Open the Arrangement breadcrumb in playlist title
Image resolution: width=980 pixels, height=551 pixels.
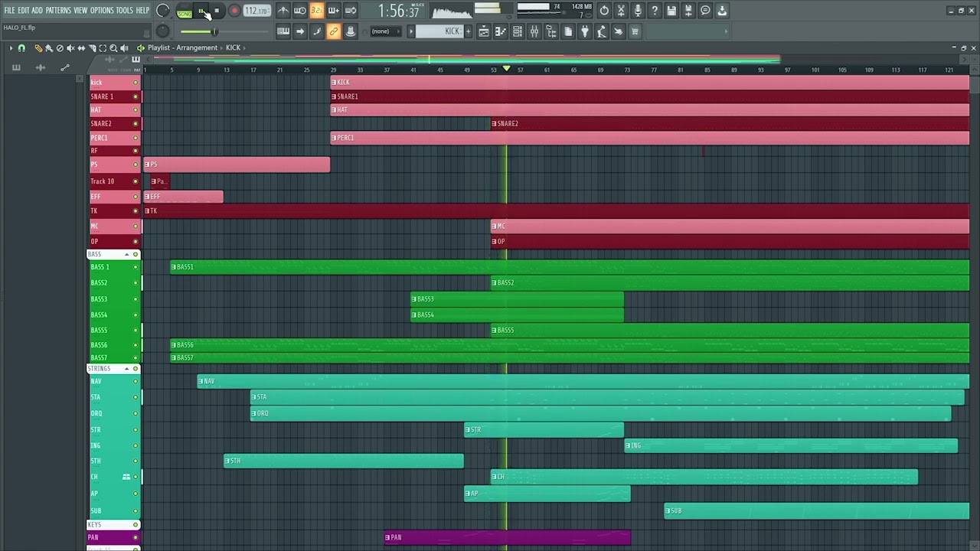point(197,47)
